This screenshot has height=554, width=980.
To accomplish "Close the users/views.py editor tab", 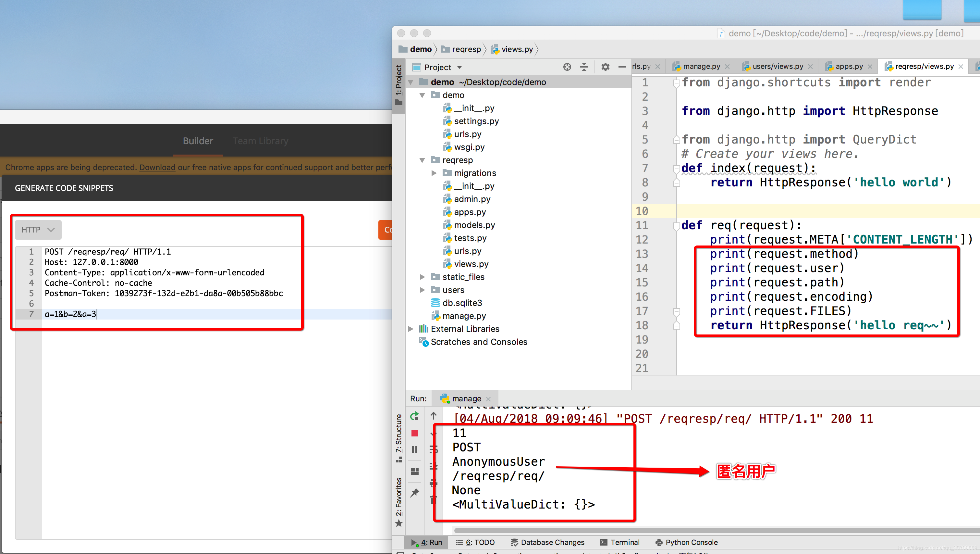I will tap(810, 67).
